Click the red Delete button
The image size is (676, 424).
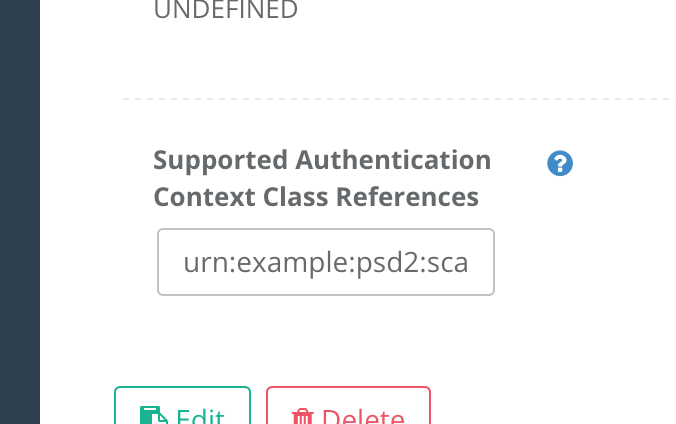[x=348, y=405]
